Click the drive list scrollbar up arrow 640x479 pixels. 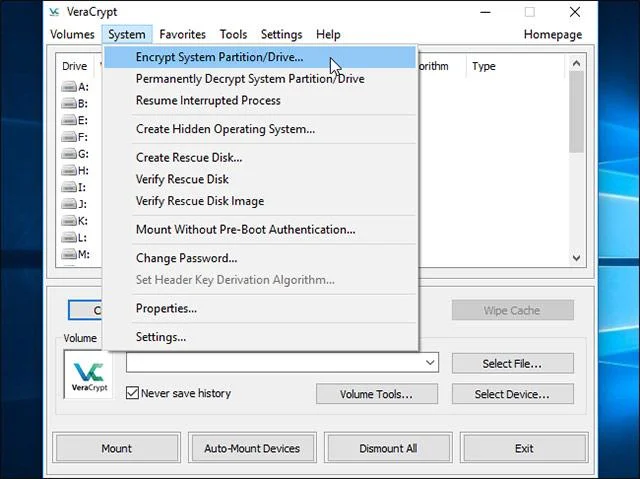(x=576, y=63)
